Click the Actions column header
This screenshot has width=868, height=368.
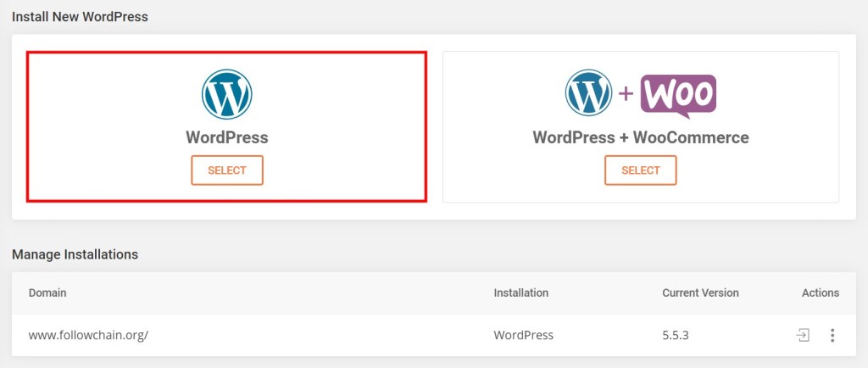click(821, 293)
